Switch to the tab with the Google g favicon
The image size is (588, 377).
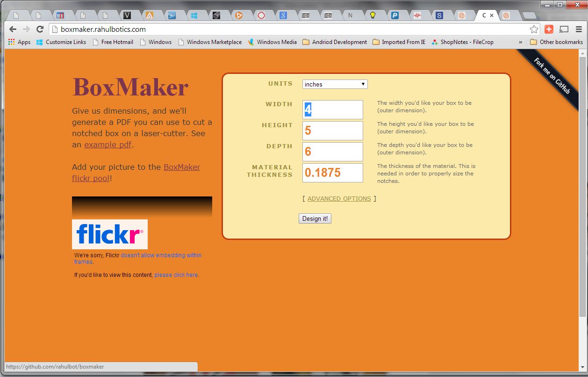click(283, 15)
